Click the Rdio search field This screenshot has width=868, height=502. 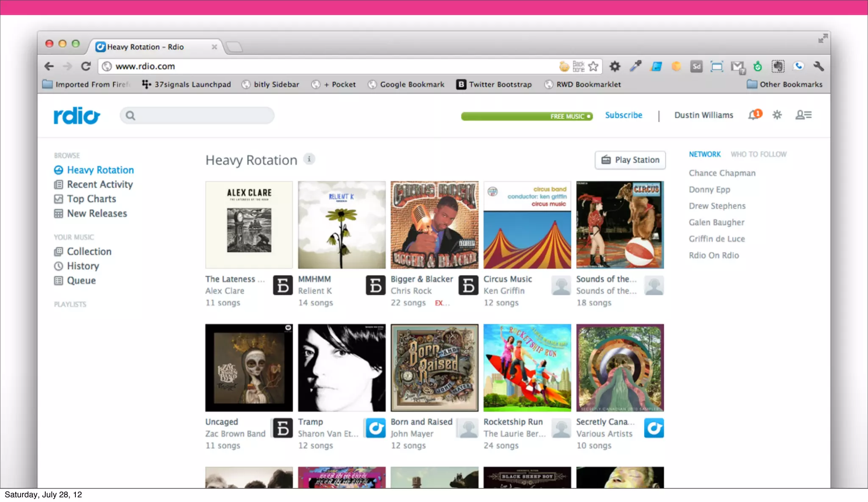tap(203, 115)
